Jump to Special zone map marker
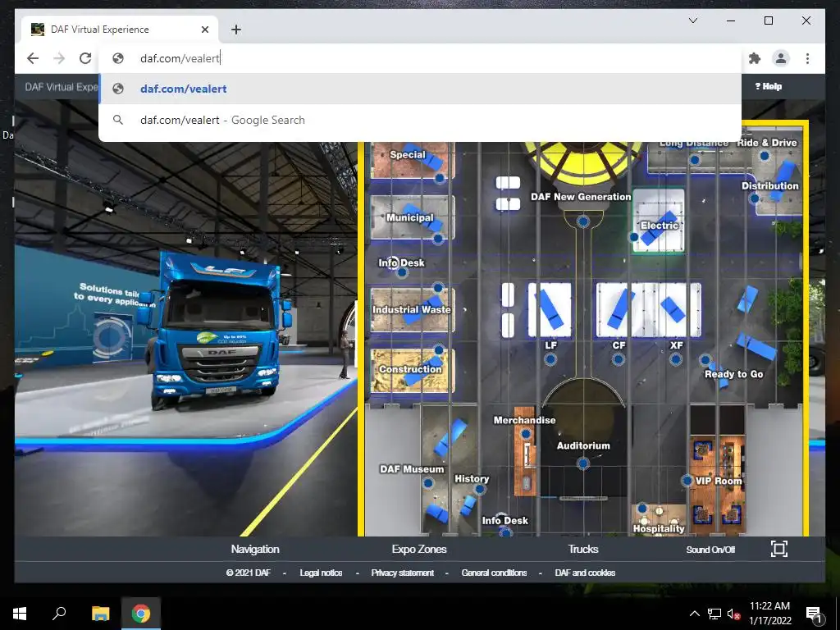The image size is (840, 630). pos(440,178)
